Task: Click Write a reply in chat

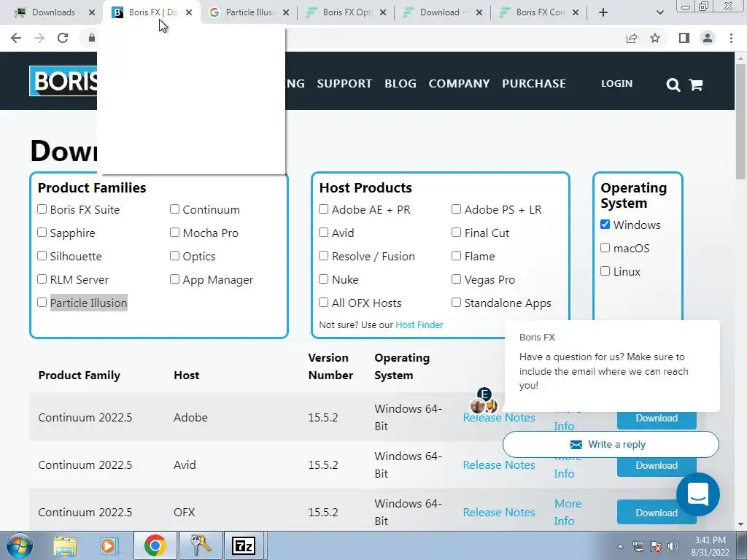Action: [x=611, y=444]
